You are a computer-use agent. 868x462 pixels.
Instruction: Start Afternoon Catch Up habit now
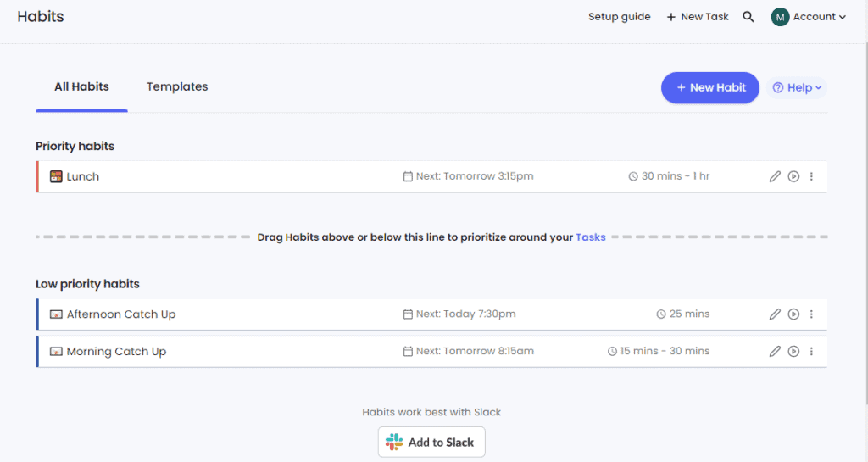click(793, 314)
